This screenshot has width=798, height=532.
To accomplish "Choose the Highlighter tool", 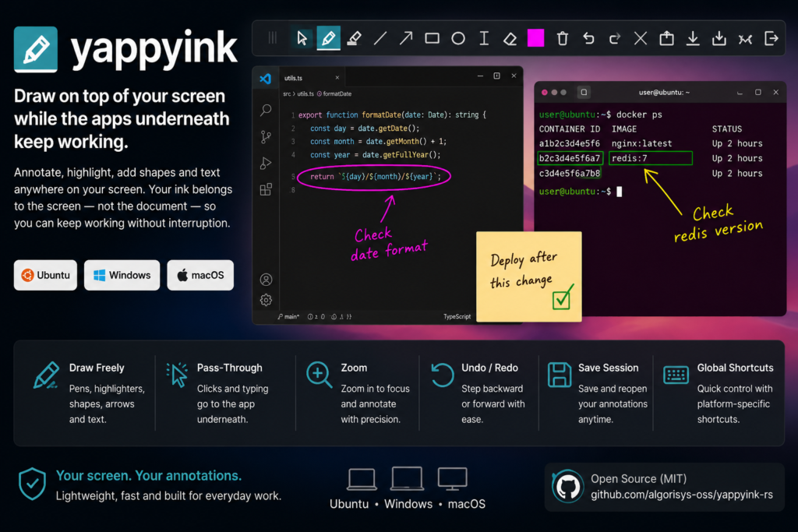I will coord(355,38).
